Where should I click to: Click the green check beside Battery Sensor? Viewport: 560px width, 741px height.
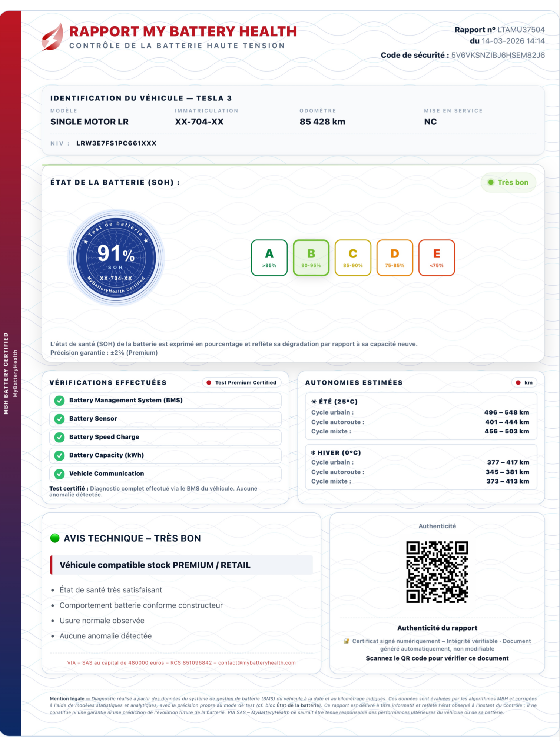(x=59, y=419)
